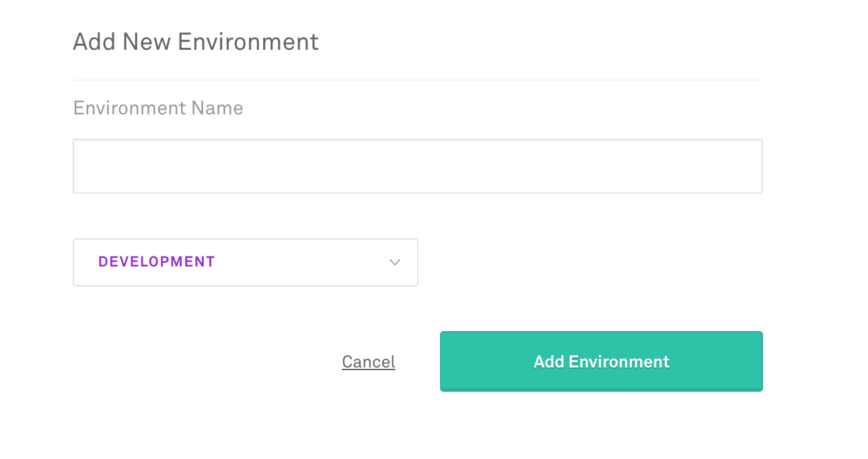Place cursor in the name input field

[417, 166]
